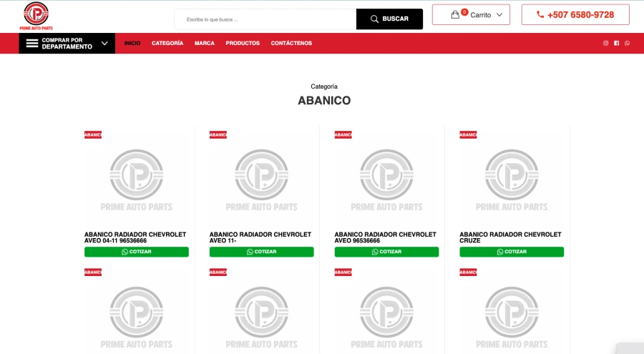This screenshot has width=644, height=354.
Task: Click the shopping bag cart icon
Action: point(455,15)
